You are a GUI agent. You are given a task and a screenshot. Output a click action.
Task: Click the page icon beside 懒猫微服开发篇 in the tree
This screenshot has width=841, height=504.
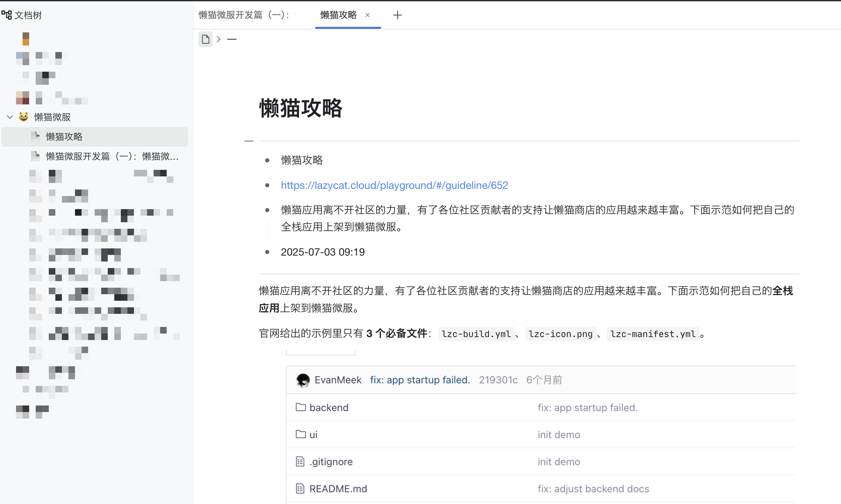(x=35, y=156)
